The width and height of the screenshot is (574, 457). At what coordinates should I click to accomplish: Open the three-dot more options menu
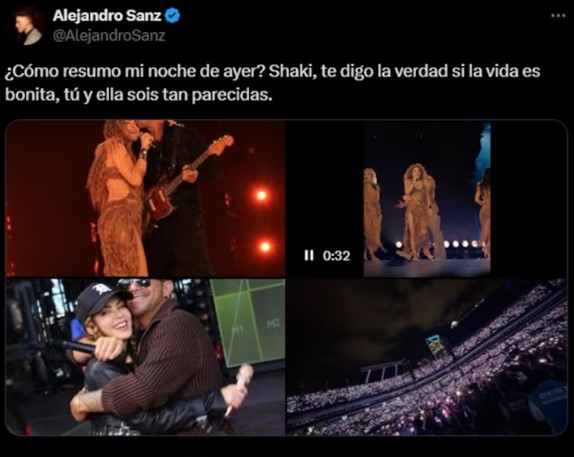point(558,16)
